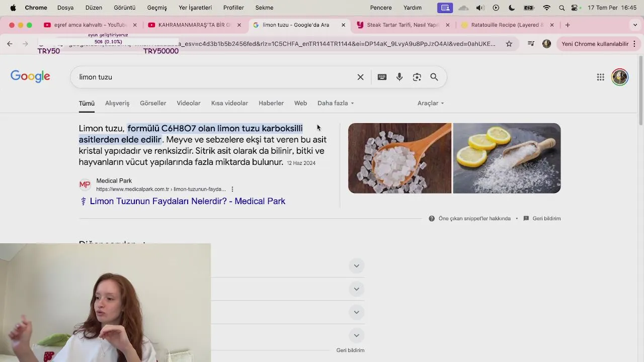Expand the first related question chevron
The height and width of the screenshot is (362, 644).
[356, 265]
